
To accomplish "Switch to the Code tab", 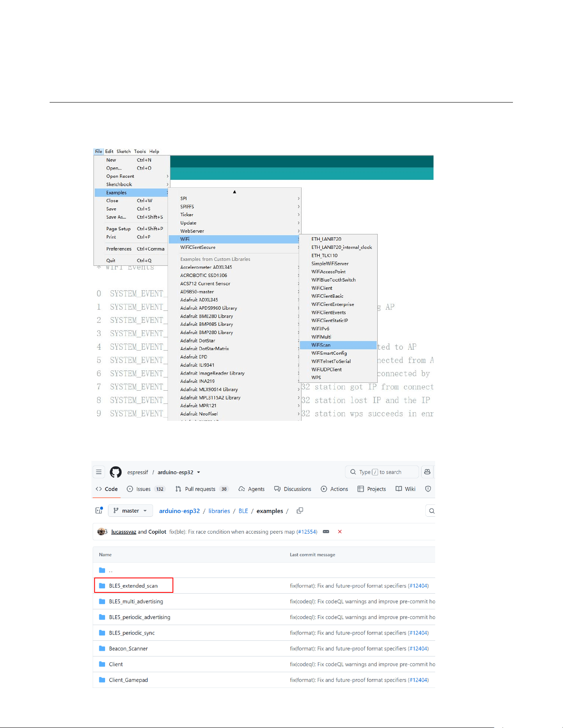I will pos(107,489).
